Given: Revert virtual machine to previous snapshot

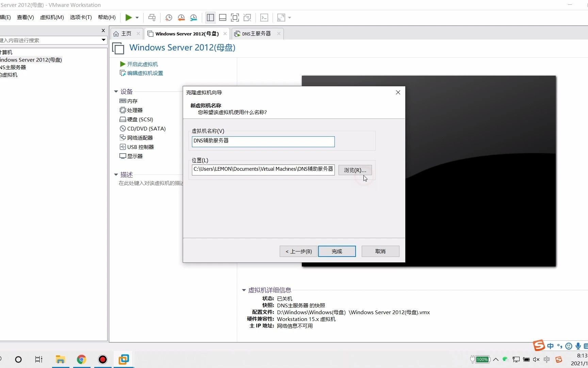Looking at the screenshot, I should tap(181, 17).
